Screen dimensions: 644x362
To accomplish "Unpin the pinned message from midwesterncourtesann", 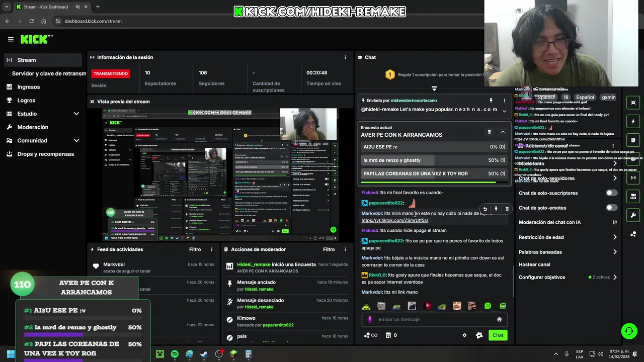I will (491, 101).
